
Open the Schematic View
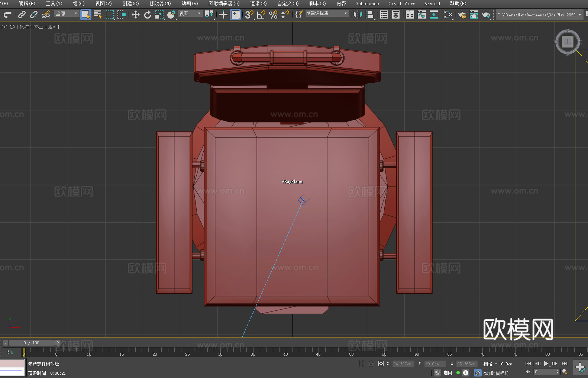pyautogui.click(x=434, y=14)
